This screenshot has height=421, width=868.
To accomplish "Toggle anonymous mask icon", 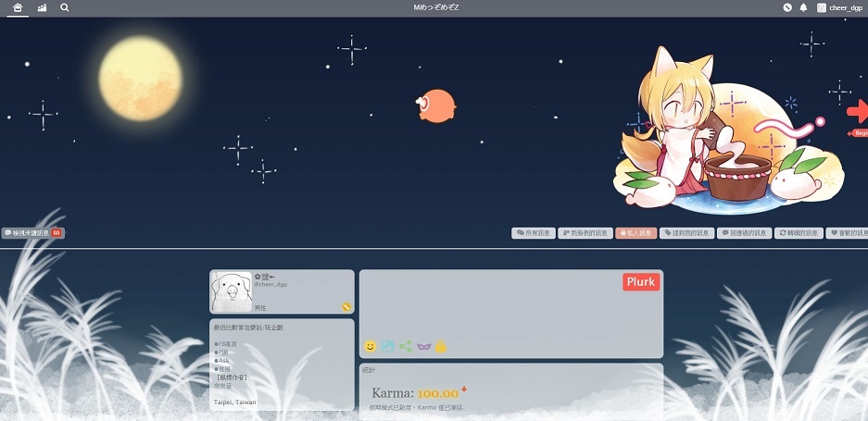I will pyautogui.click(x=424, y=346).
